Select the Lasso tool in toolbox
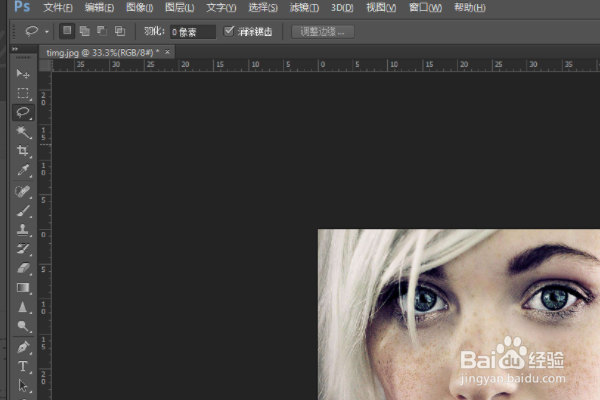This screenshot has height=400, width=600. click(x=23, y=113)
